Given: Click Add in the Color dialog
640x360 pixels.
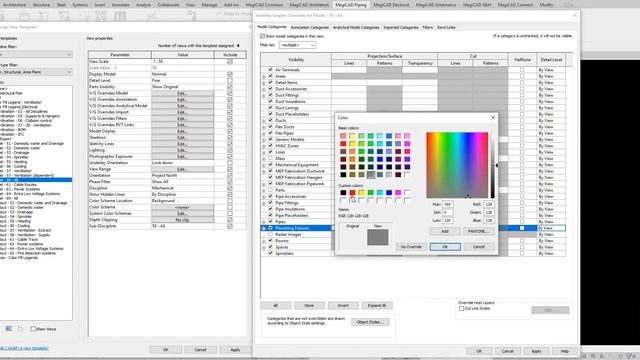Looking at the screenshot, I should pyautogui.click(x=445, y=231).
